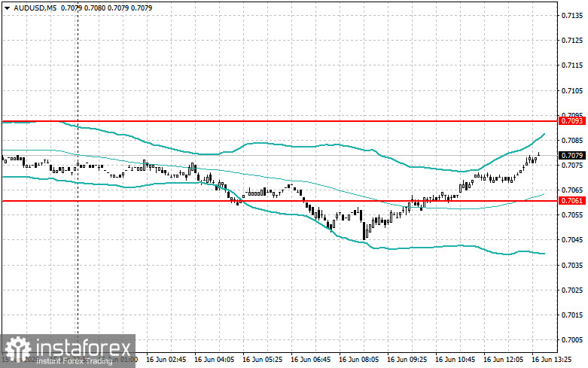The width and height of the screenshot is (588, 368).
Task: Click the 16 Jun 09:25 time label
Action: pyautogui.click(x=407, y=360)
